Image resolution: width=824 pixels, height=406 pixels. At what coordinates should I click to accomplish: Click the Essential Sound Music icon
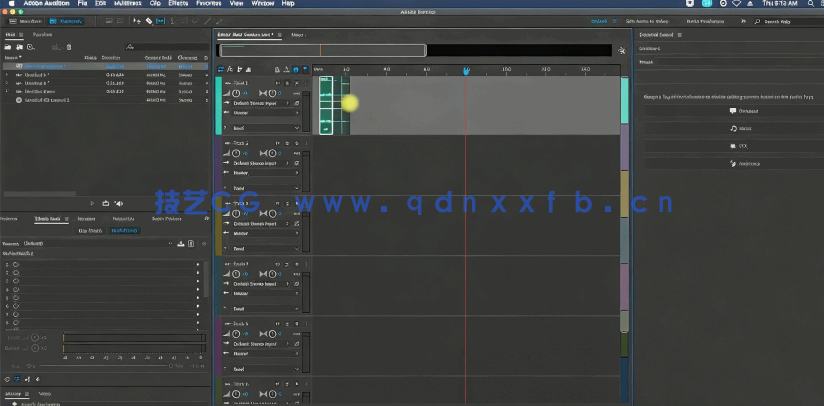point(733,128)
